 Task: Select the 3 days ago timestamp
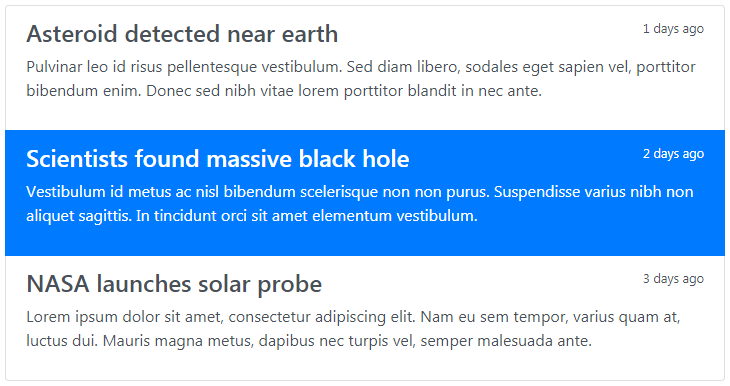pyautogui.click(x=673, y=279)
